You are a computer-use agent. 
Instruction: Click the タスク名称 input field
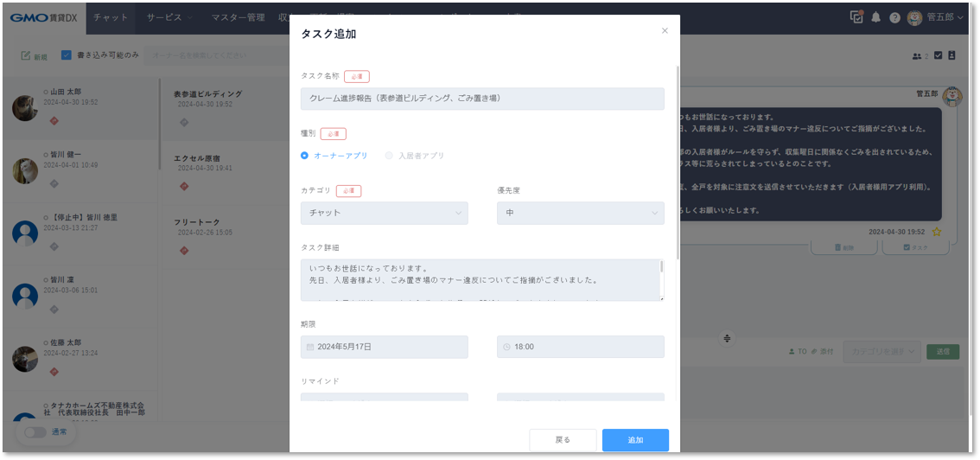(482, 99)
